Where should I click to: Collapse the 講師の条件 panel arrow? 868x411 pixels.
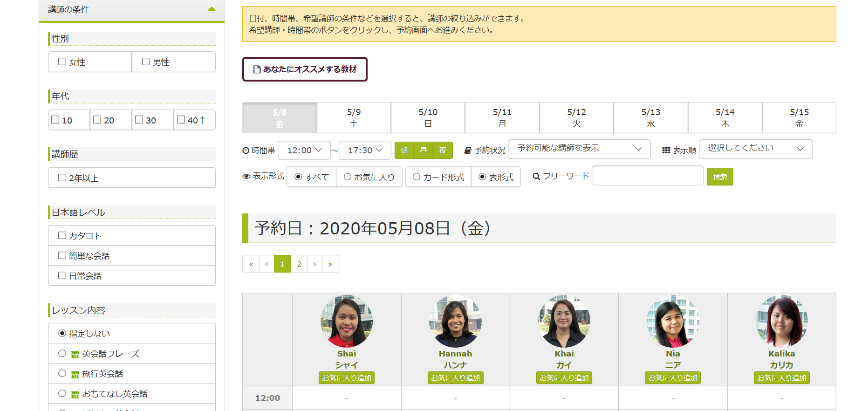(x=212, y=9)
